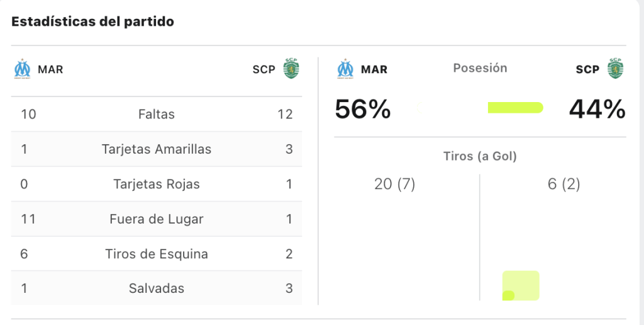Click the Marseille crest in the stats table header
The image size is (644, 325).
click(22, 69)
